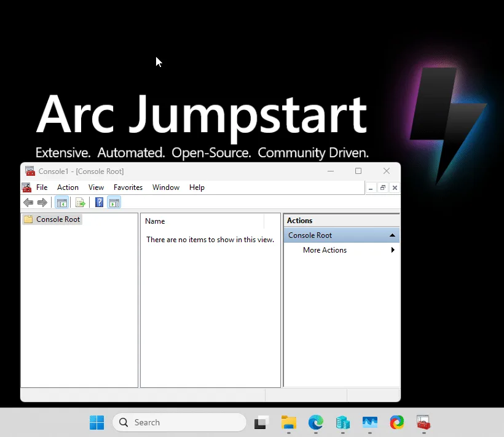Toggle the console tree visibility

61,202
